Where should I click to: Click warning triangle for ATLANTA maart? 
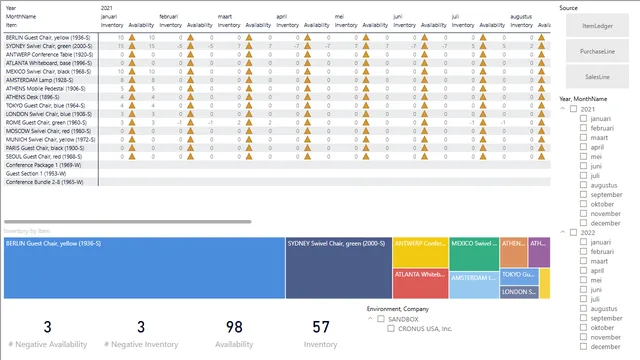(249, 63)
